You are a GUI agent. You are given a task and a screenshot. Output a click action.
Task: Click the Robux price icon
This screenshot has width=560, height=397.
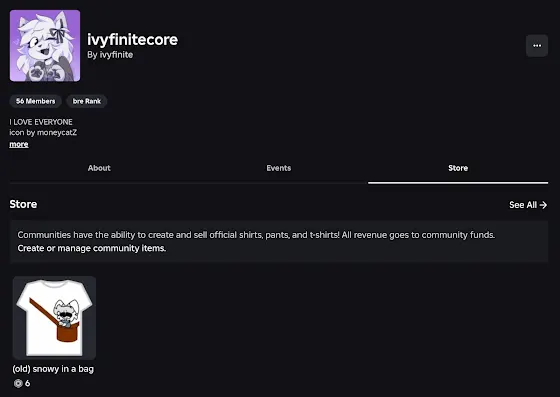click(18, 383)
